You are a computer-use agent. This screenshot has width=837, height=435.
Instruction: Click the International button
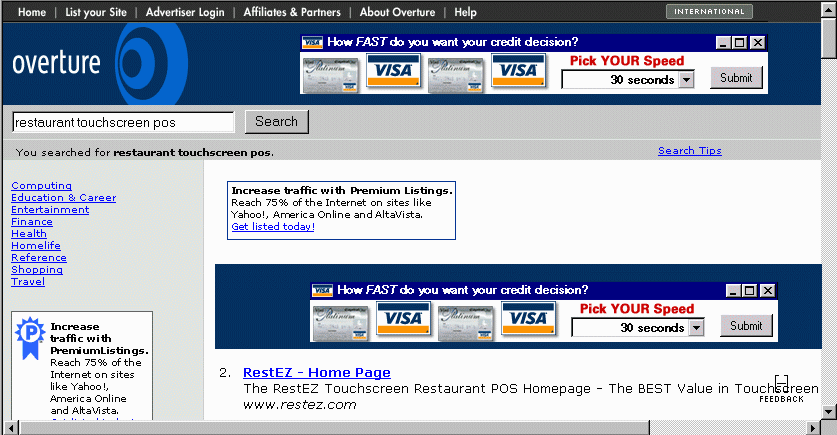tap(709, 12)
